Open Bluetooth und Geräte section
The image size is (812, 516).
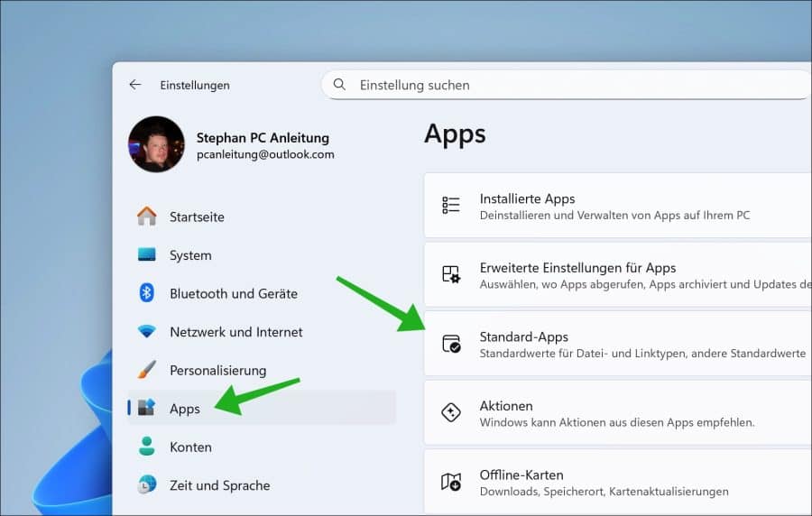[x=233, y=293]
